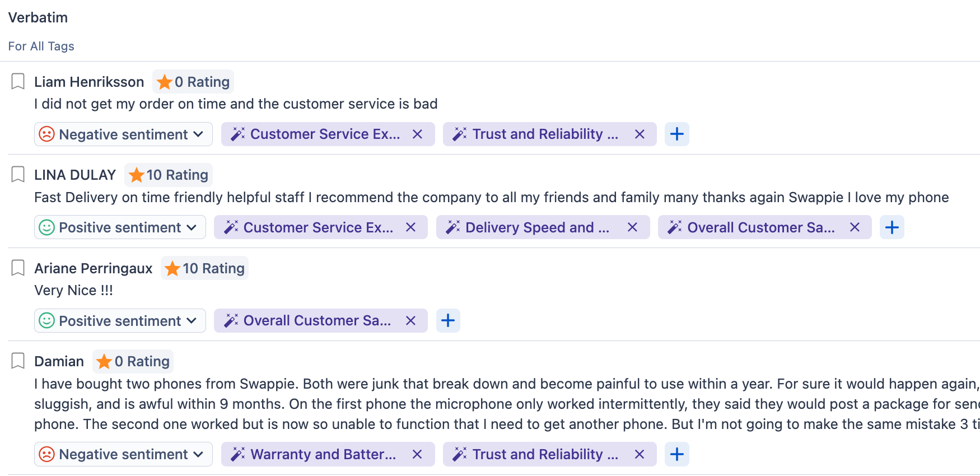Remove Trust and Reliability tag from Liam's review
Screen dimensions: 980x476
coord(640,134)
